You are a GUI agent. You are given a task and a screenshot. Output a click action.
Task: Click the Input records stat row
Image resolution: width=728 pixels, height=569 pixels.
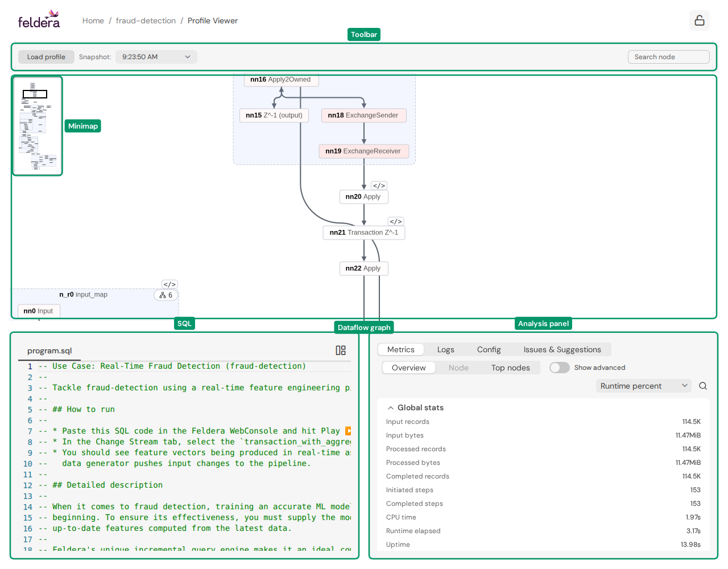point(543,422)
